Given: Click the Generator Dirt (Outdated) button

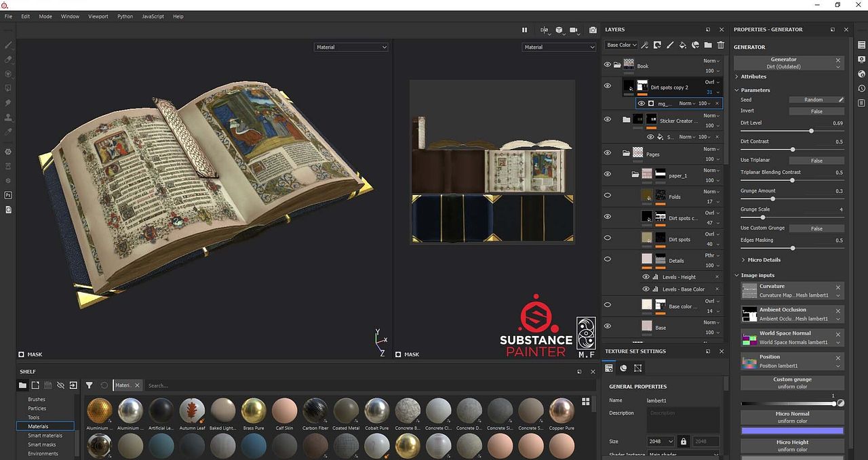Looking at the screenshot, I should tap(789, 63).
